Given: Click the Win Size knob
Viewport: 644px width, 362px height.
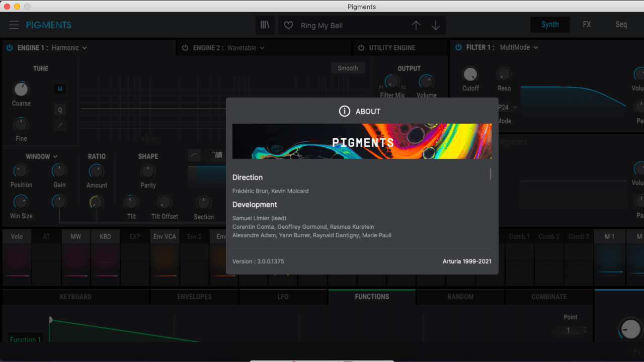Looking at the screenshot, I should (x=21, y=202).
